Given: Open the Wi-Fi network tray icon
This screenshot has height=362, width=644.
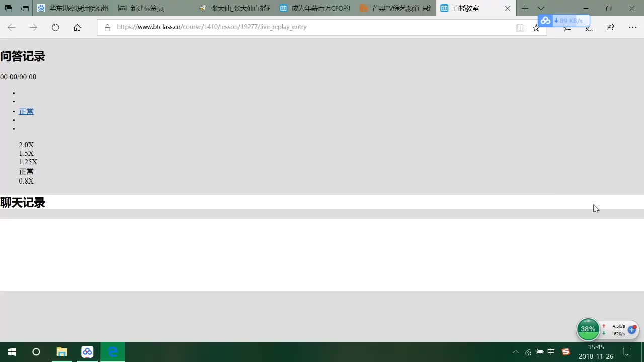Looking at the screenshot, I should [528, 352].
